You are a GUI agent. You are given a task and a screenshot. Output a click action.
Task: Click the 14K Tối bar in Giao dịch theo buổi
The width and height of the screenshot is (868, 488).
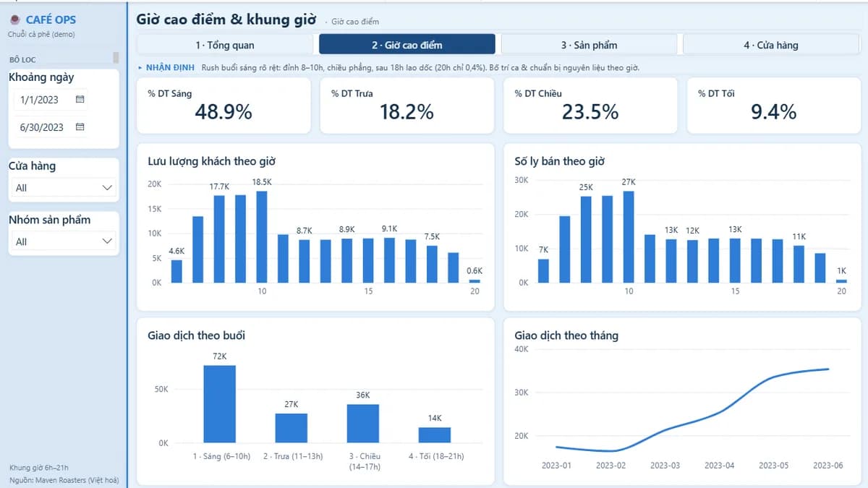[434, 435]
